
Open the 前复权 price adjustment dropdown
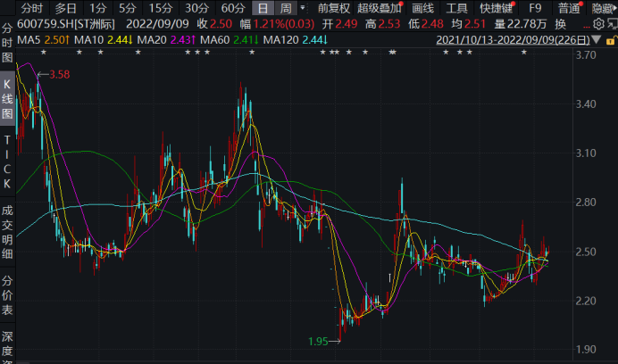point(333,8)
